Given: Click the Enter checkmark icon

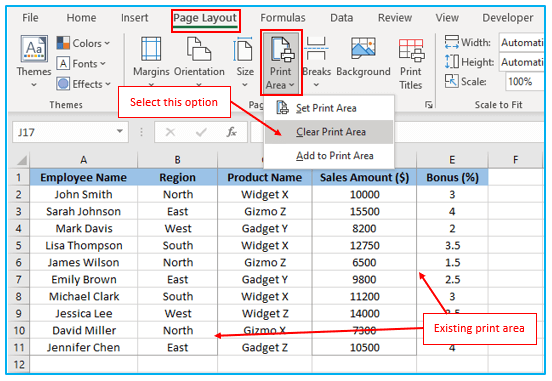Looking at the screenshot, I should pos(201,132).
